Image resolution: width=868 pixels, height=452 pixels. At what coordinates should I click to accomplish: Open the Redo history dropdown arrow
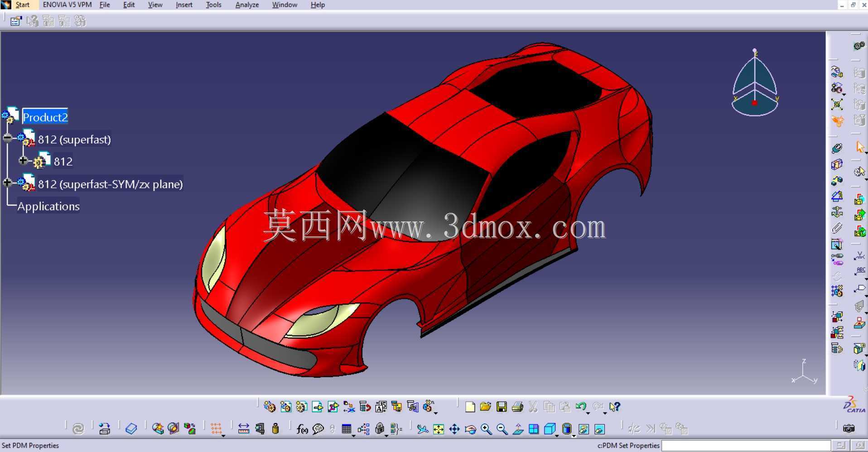605,413
